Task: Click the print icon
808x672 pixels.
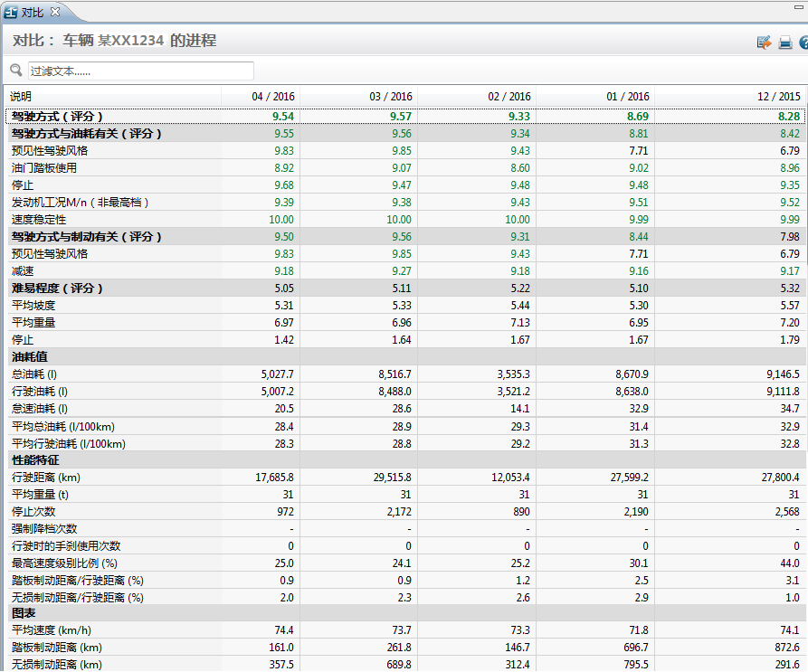Action: (784, 43)
